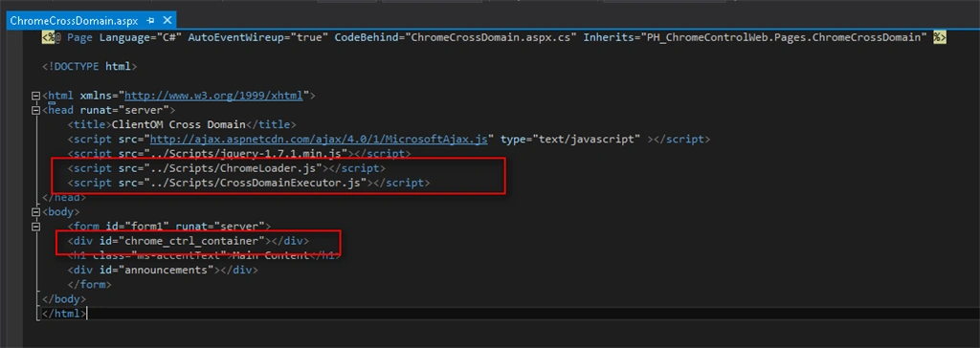Follow the MicrosoftAjax.js CDN URL
The image size is (980, 348).
(x=319, y=139)
